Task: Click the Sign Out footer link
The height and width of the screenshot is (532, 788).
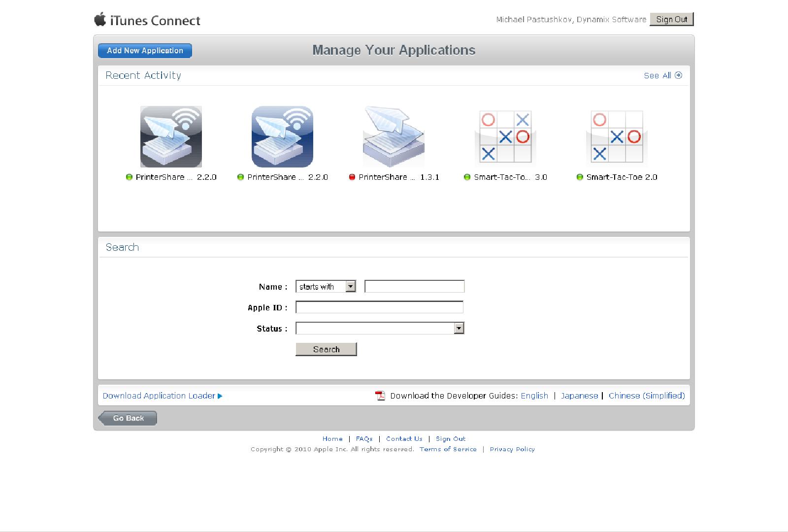Action: click(x=451, y=438)
